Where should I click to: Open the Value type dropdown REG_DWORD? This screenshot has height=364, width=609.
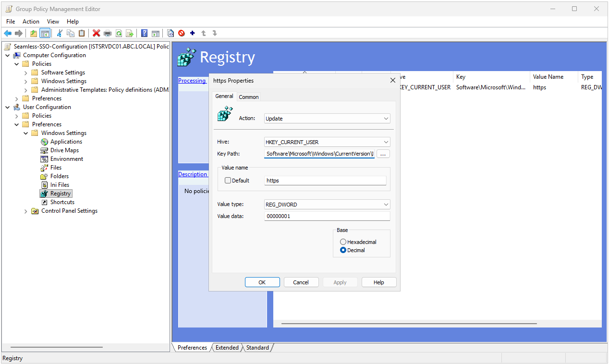(x=328, y=205)
